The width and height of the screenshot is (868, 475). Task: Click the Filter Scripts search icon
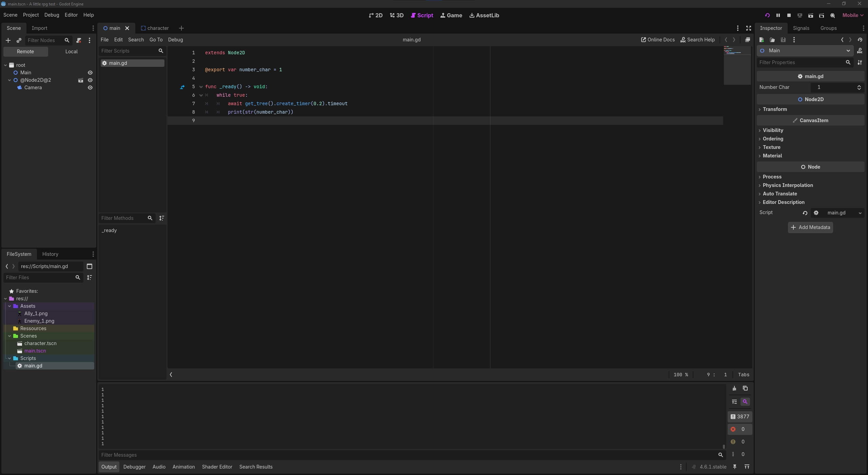coord(161,51)
